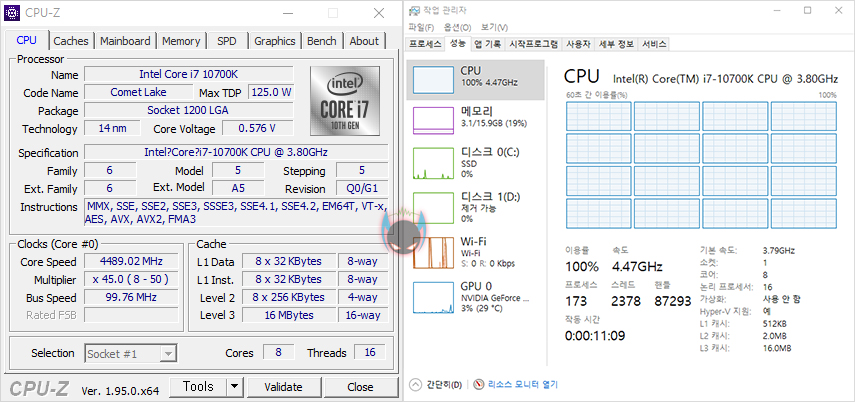Expand the Tools dropdown arrow
Screen dimensions: 855x402
[x=234, y=387]
